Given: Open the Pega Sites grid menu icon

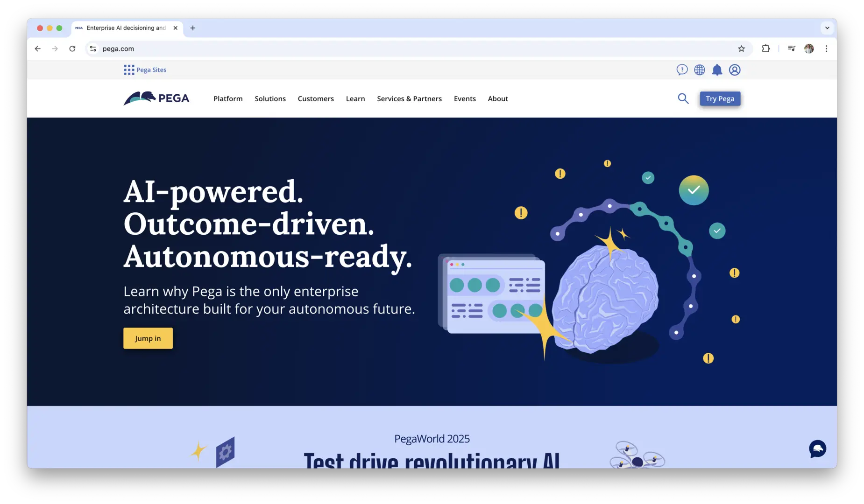Looking at the screenshot, I should (x=129, y=70).
